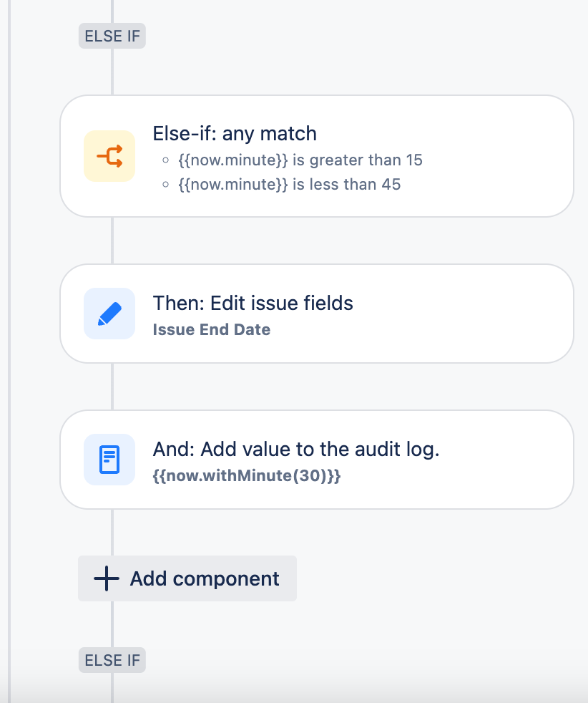
Task: Click the less than 45 condition line
Action: click(289, 184)
